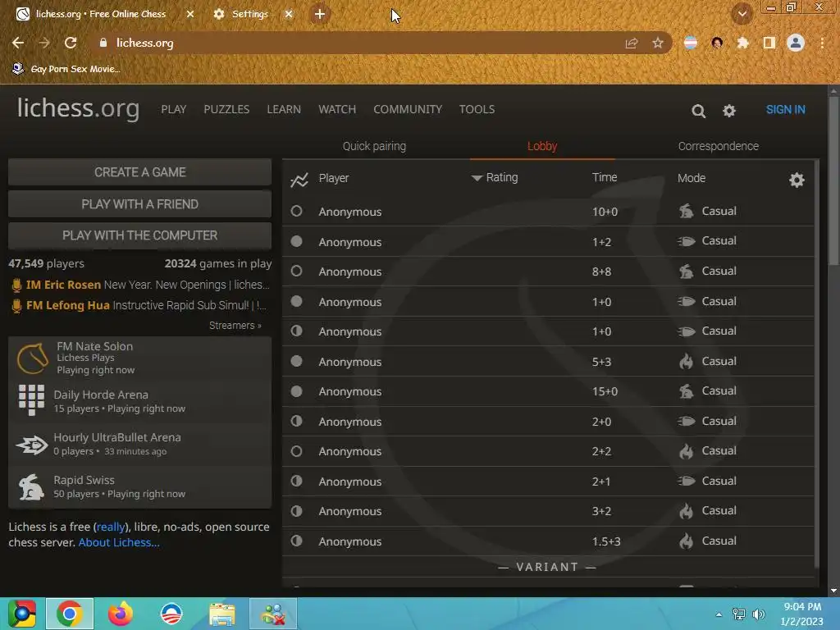
Task: Click the page vertical scrollbar
Action: [x=833, y=182]
